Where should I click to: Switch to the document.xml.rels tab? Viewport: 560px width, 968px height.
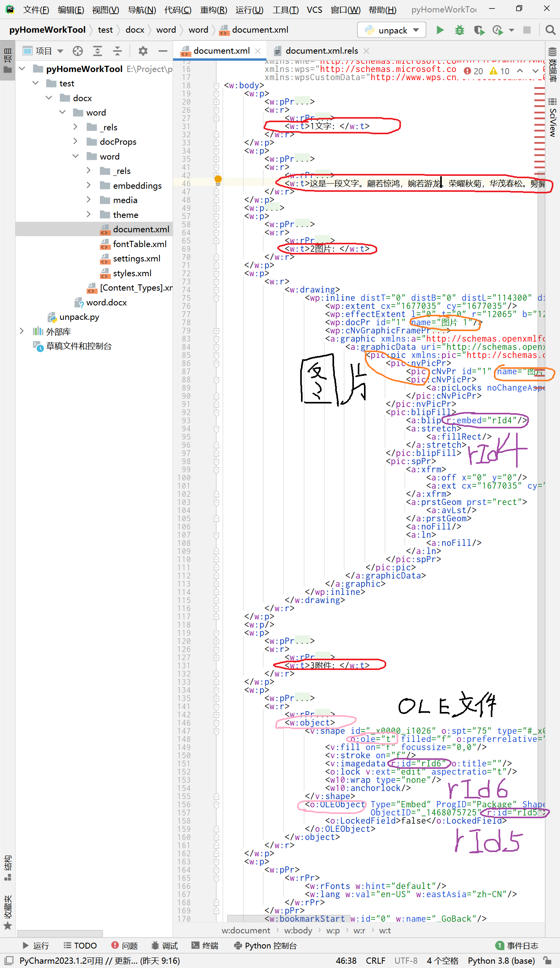(322, 51)
